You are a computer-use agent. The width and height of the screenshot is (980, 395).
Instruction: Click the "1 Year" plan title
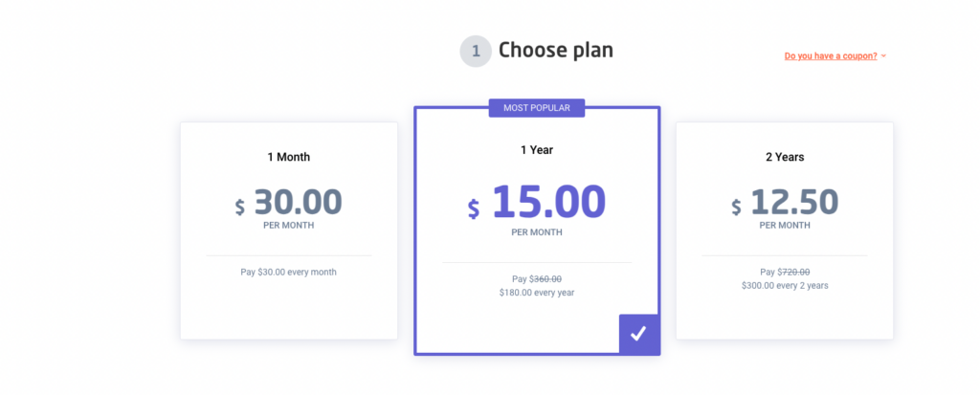(537, 150)
